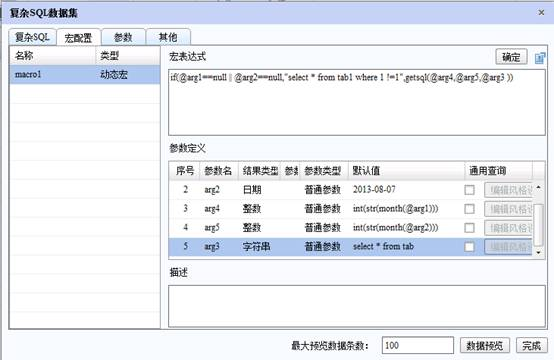Click the 结果类型 column header
Viewport: 554px width, 360px height.
tap(260, 171)
